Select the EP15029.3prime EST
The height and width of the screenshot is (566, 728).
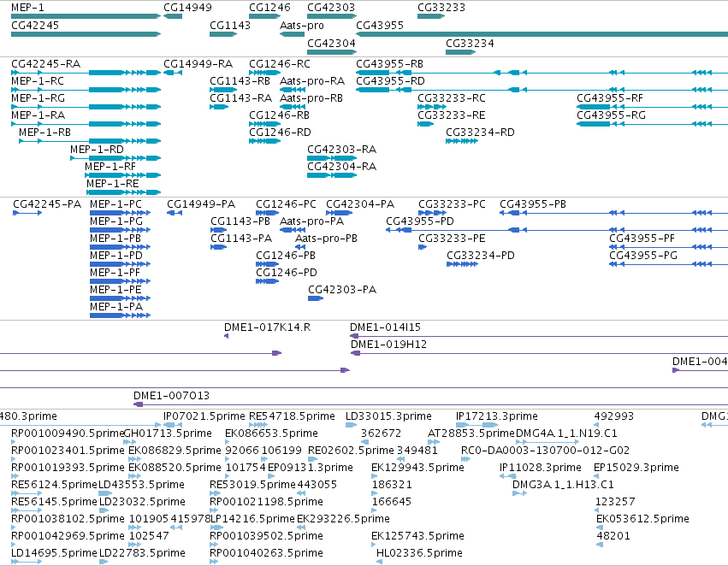pos(596,476)
